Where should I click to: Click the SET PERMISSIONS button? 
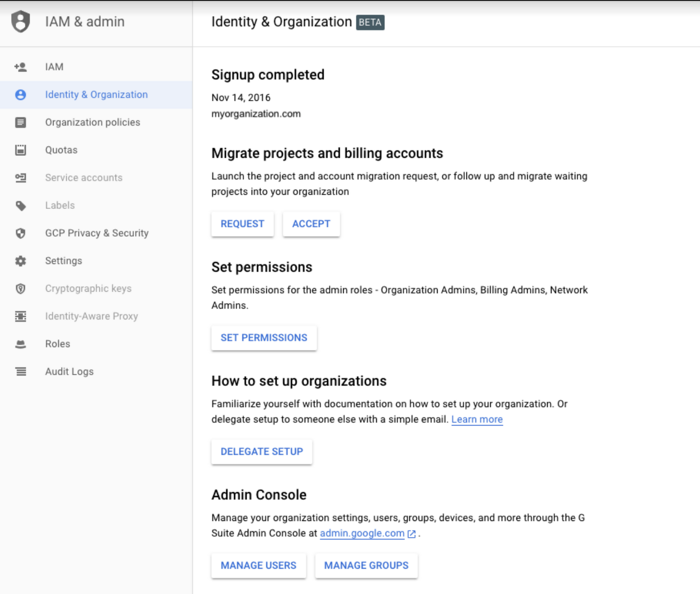[x=264, y=338]
